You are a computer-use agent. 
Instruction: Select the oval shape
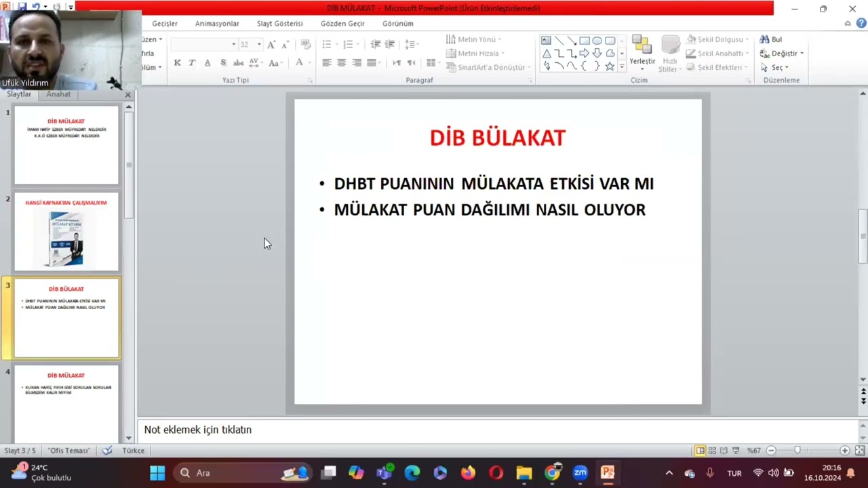(597, 41)
